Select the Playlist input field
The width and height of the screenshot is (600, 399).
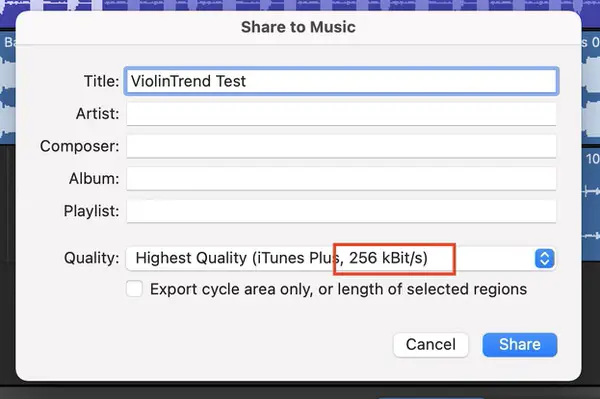(x=341, y=211)
